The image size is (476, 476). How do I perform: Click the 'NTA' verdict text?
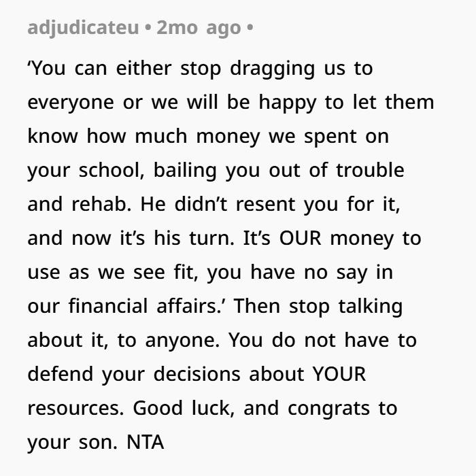pos(146,442)
